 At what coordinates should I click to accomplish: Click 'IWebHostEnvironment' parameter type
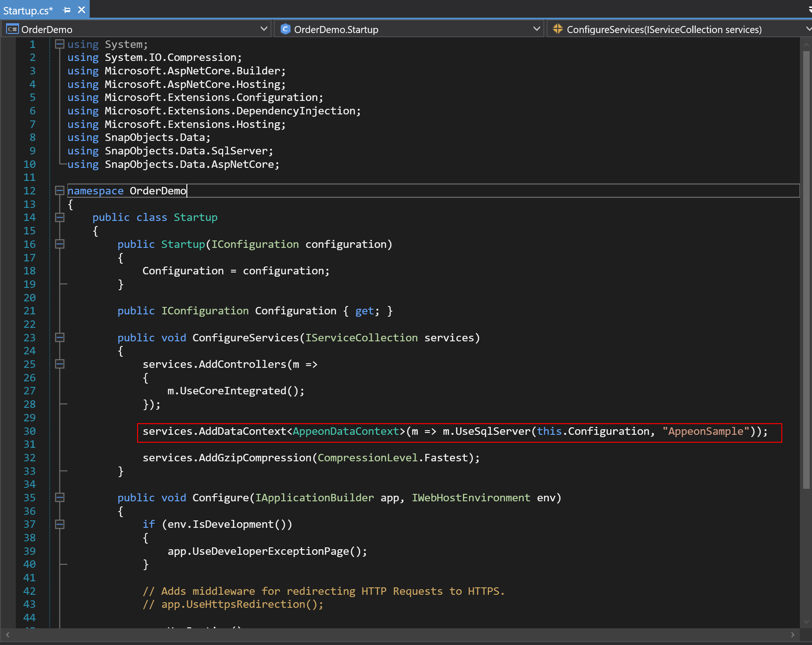pos(471,498)
